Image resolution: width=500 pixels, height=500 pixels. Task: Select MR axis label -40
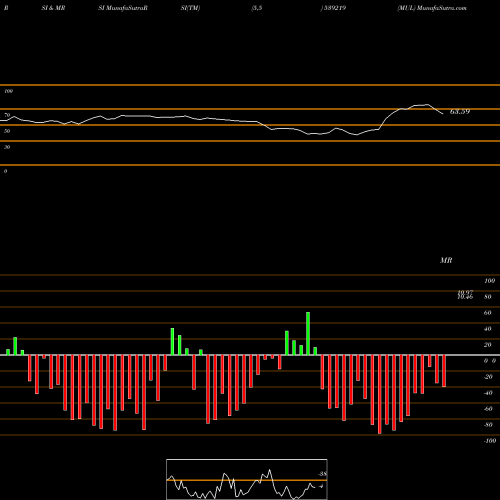click(x=488, y=393)
